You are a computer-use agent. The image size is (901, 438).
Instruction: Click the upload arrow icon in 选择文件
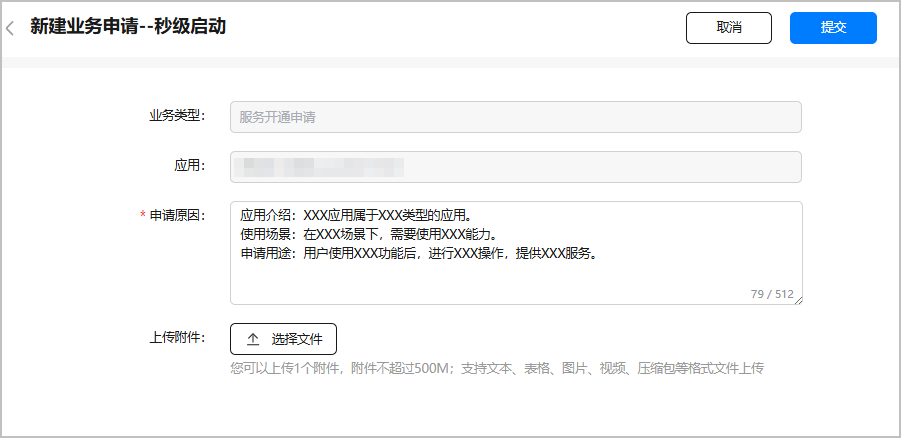click(x=253, y=339)
